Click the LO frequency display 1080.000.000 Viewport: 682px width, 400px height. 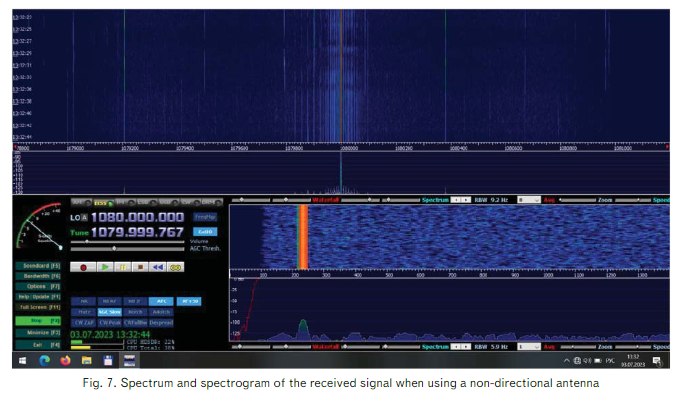[137, 217]
